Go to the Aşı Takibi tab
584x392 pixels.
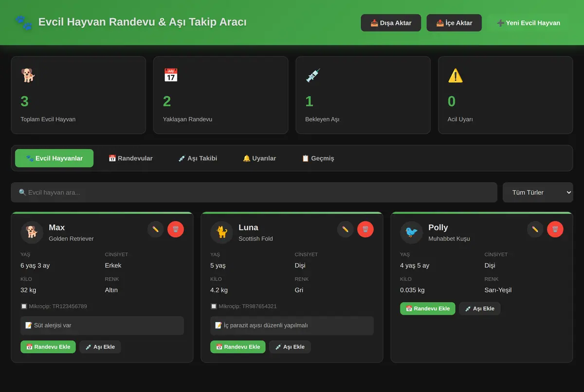(198, 158)
